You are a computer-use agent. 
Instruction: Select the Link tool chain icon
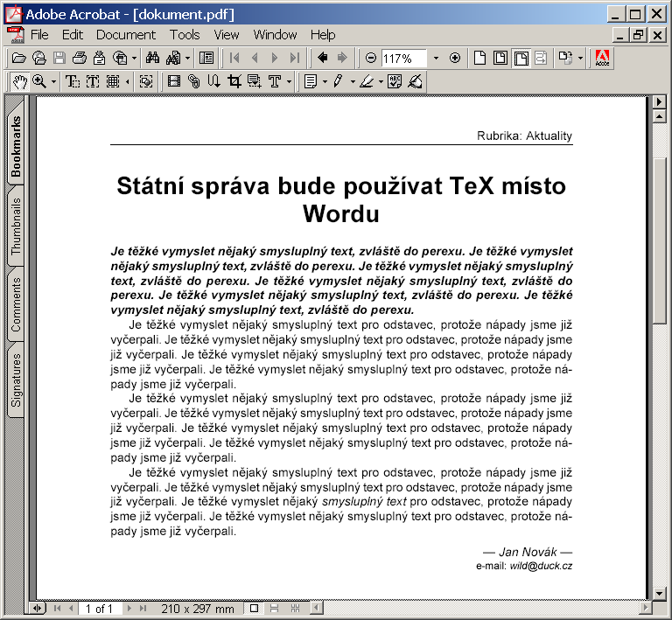coord(193,81)
